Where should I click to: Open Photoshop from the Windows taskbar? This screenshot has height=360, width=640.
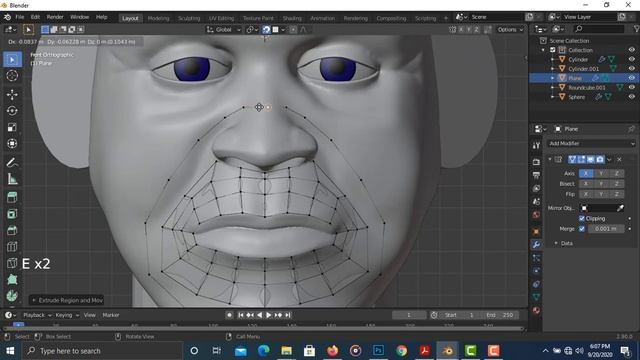(378, 351)
